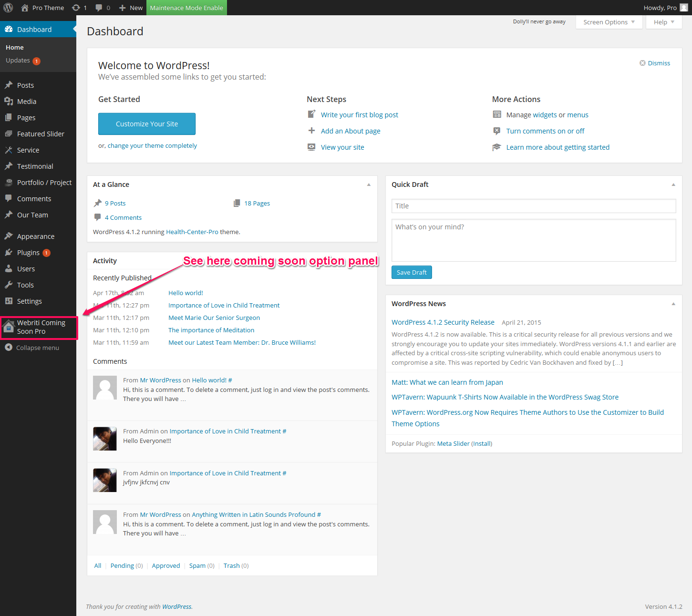Click the Manage widgets icon
The width and height of the screenshot is (692, 616).
click(x=497, y=114)
